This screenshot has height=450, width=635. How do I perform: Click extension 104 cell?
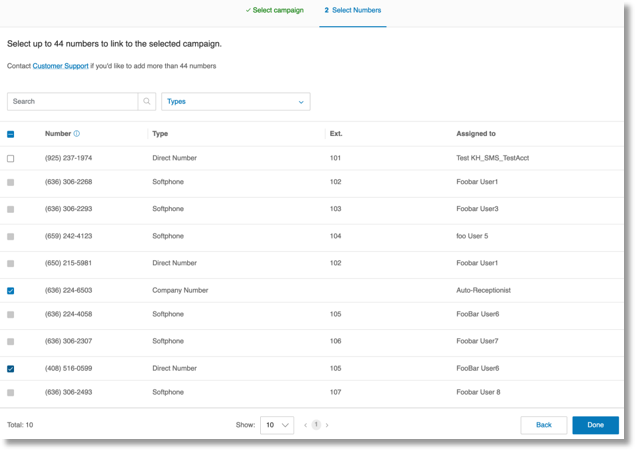click(x=335, y=236)
